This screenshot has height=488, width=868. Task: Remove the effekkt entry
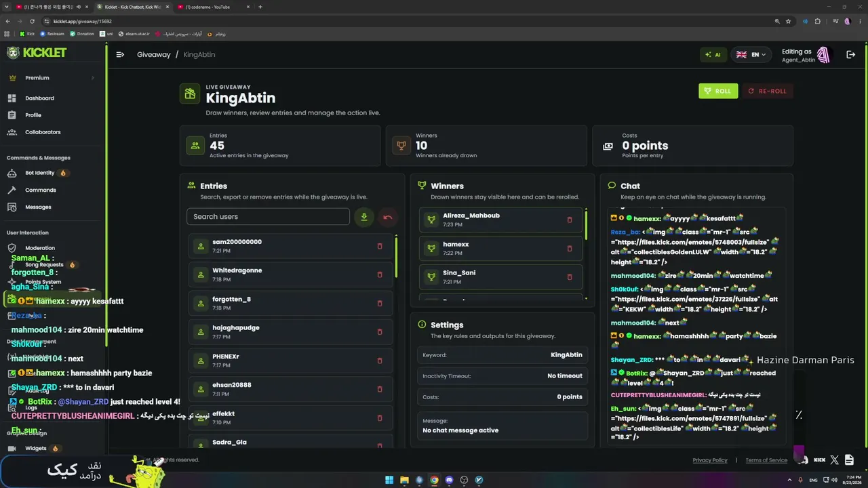380,418
